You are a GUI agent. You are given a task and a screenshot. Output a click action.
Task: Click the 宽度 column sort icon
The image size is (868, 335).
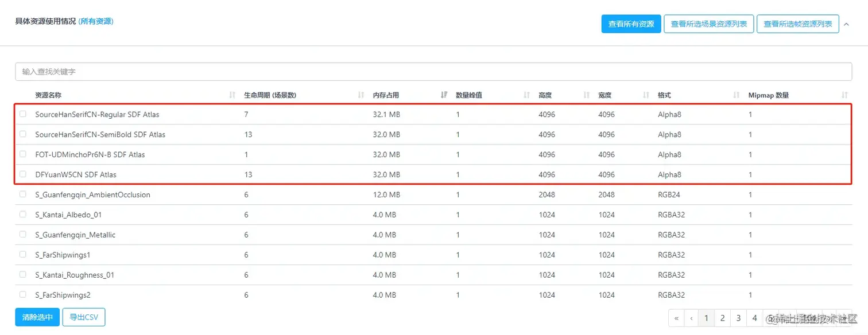(x=646, y=95)
